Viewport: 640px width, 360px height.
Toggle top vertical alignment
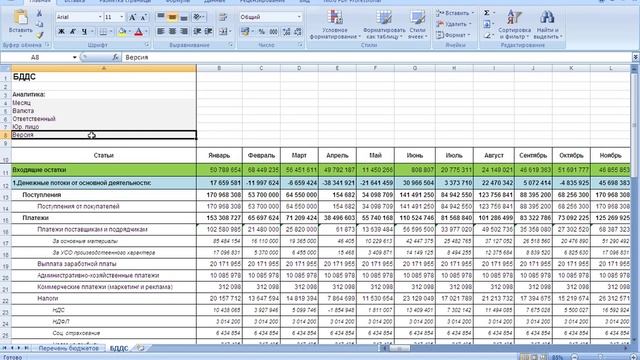(x=161, y=17)
